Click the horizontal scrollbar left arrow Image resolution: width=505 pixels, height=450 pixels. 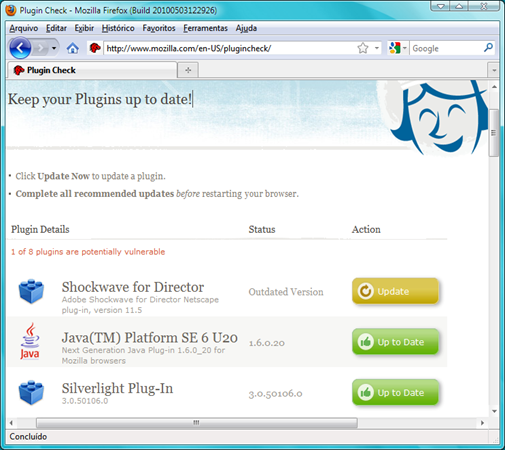(x=11, y=423)
